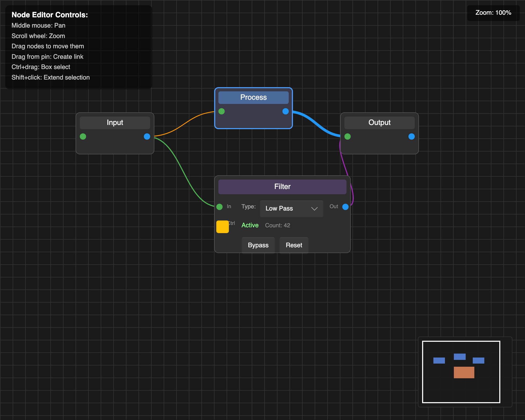Click the orange Filter block in minimap
This screenshot has height=420, width=525.
pyautogui.click(x=464, y=372)
